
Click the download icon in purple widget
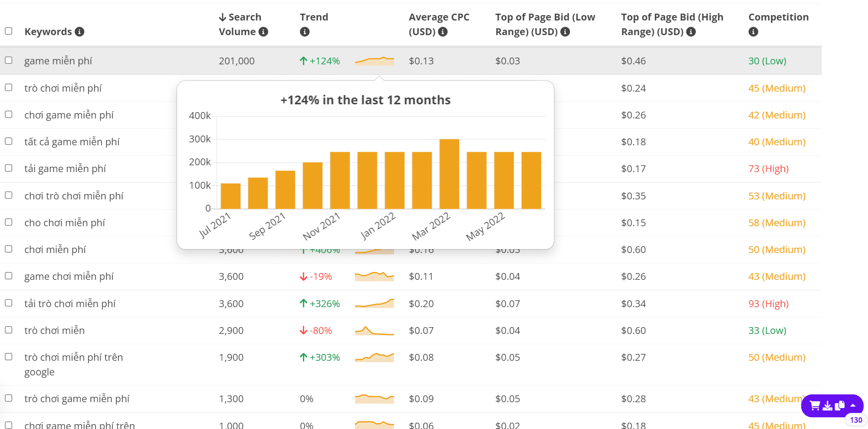point(828,406)
